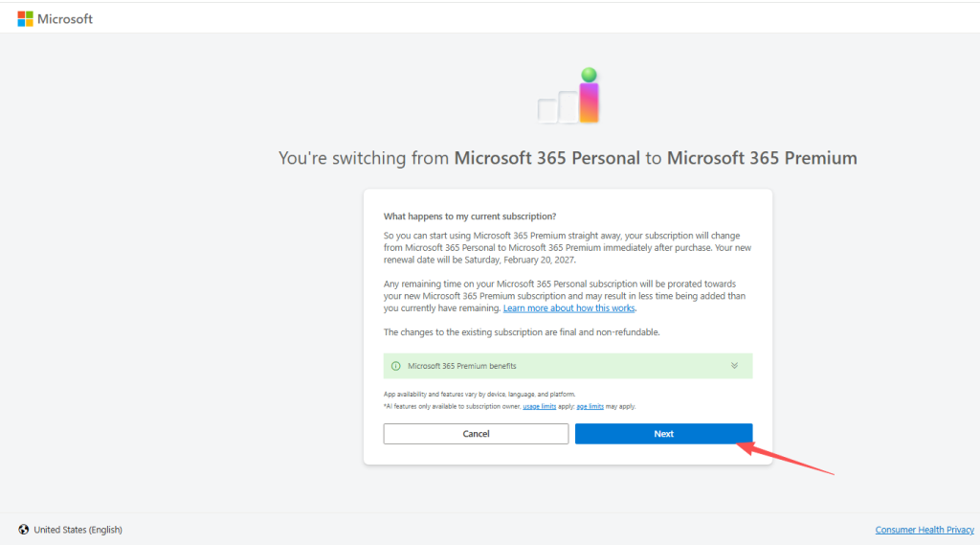Cancel the subscription switch
Screen dimensions: 980x545
pos(476,434)
